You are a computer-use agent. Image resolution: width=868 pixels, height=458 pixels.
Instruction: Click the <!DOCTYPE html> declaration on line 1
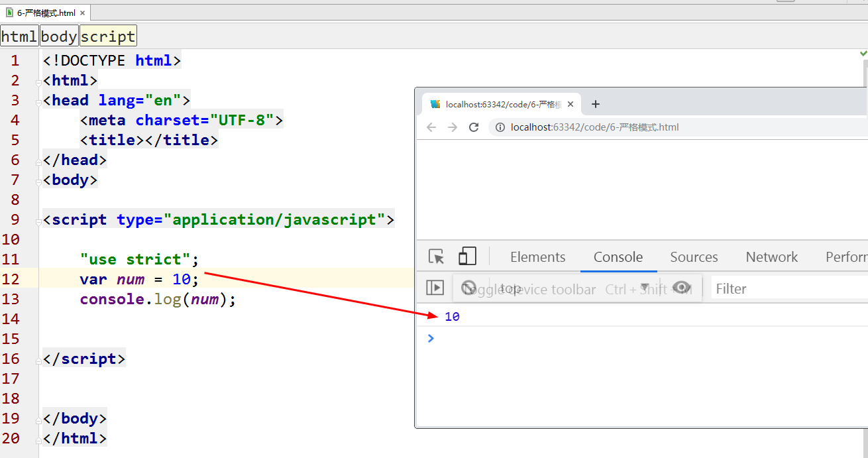[112, 60]
